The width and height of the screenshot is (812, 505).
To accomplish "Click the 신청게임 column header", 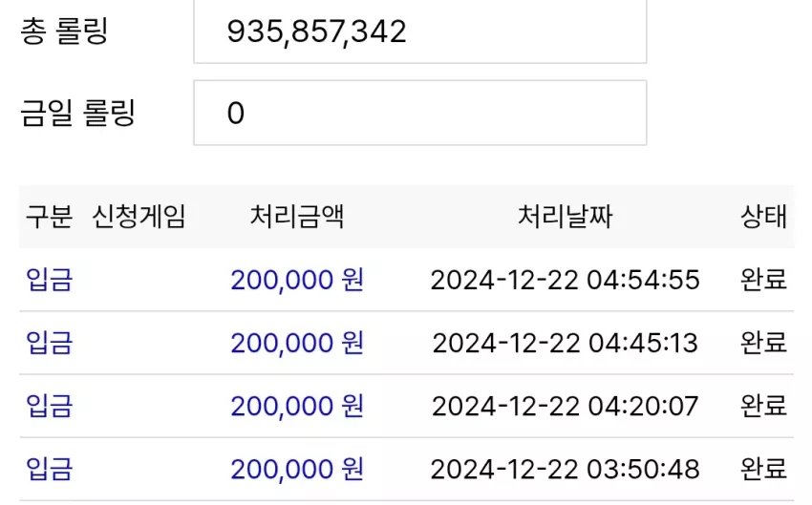I will 139,217.
